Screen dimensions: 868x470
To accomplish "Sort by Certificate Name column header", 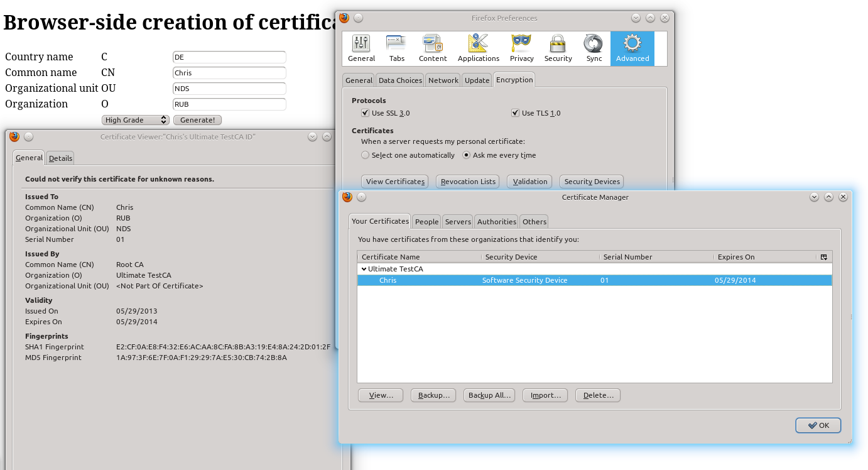I will click(420, 257).
